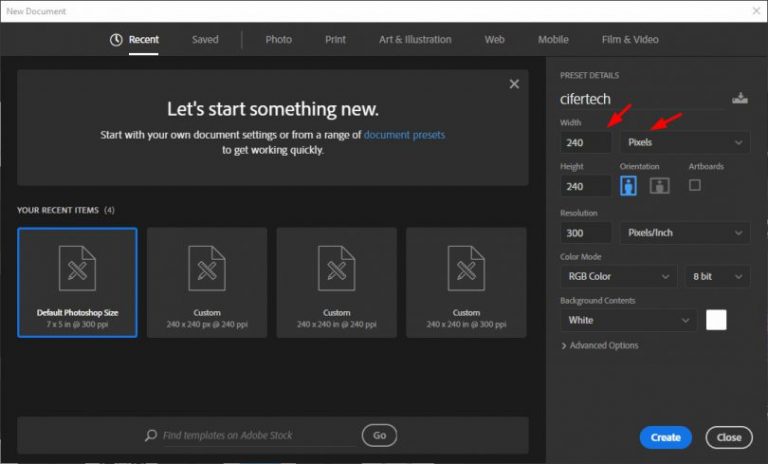
Task: Expand Advanced Options section
Action: [x=600, y=346]
